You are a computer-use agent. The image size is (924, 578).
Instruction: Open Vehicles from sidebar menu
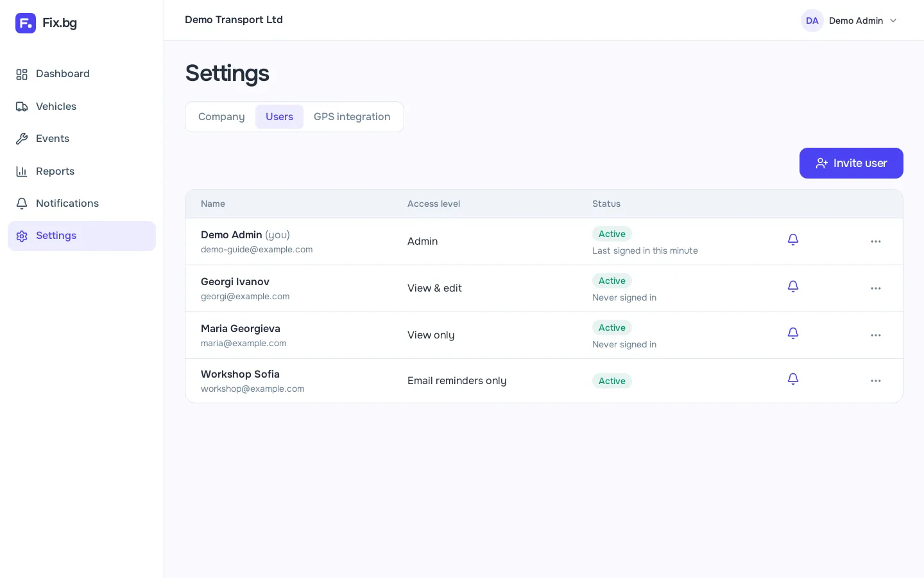pos(81,107)
